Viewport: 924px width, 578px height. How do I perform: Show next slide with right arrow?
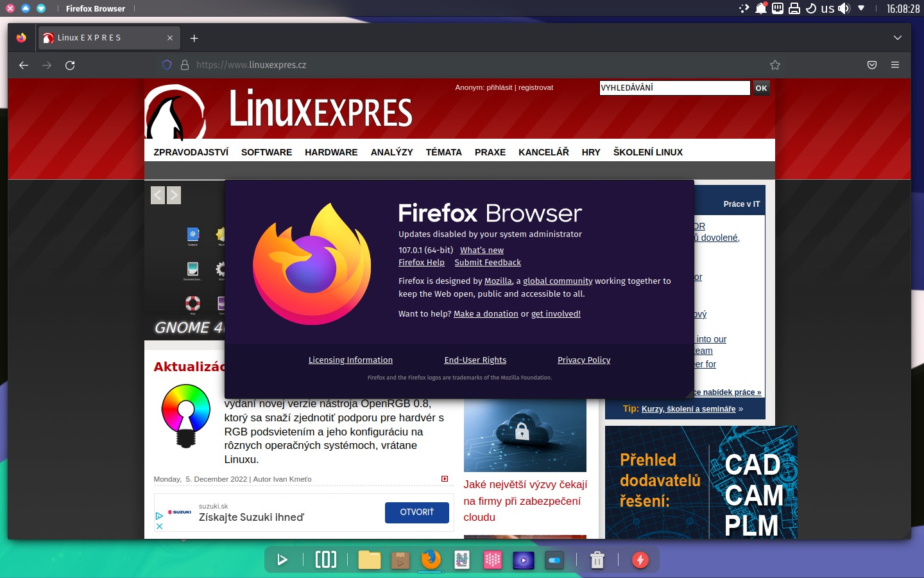[x=174, y=195]
